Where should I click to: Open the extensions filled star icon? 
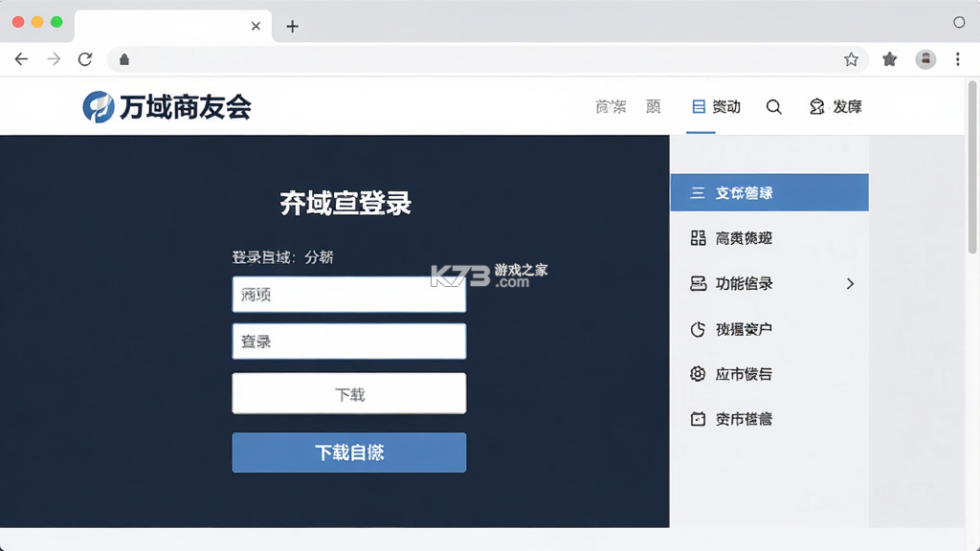pos(889,59)
